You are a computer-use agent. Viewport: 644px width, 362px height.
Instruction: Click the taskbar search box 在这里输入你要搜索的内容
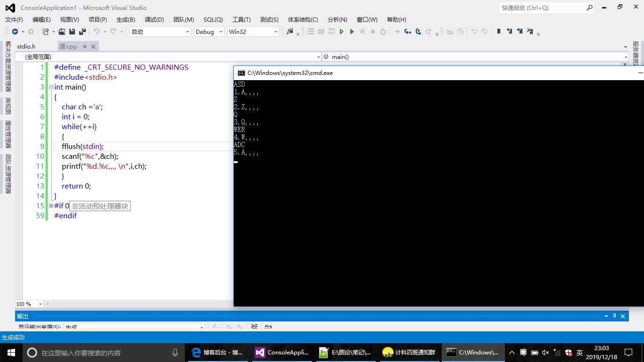(x=104, y=352)
